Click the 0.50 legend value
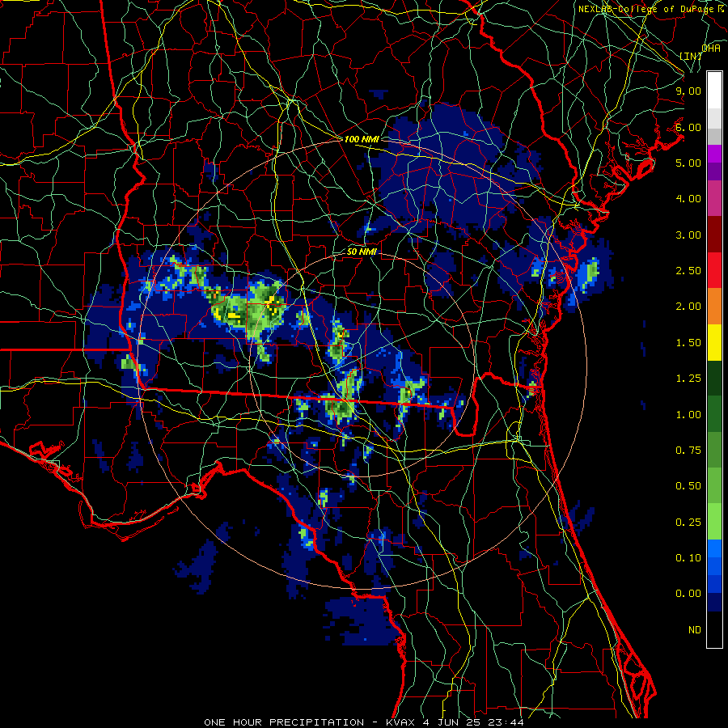 (x=688, y=486)
